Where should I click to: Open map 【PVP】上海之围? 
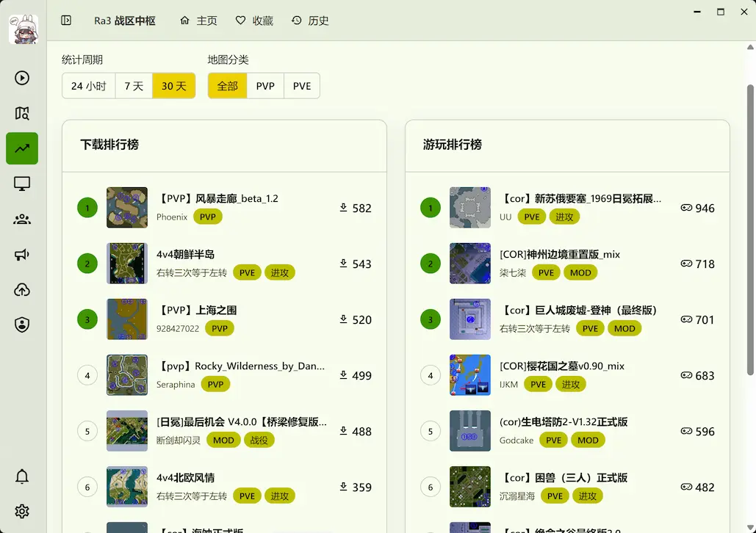(197, 311)
